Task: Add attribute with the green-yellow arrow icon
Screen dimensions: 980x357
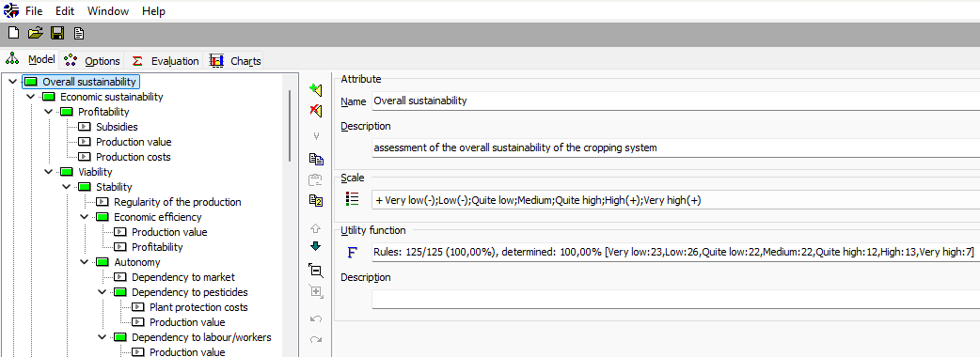Action: (316, 90)
